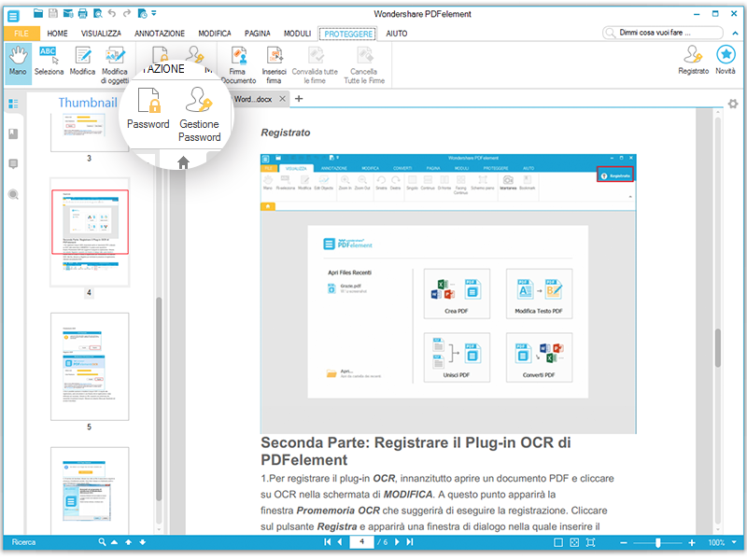Open the Search panel sidebar icon
This screenshot has width=747, height=560.
(x=13, y=195)
